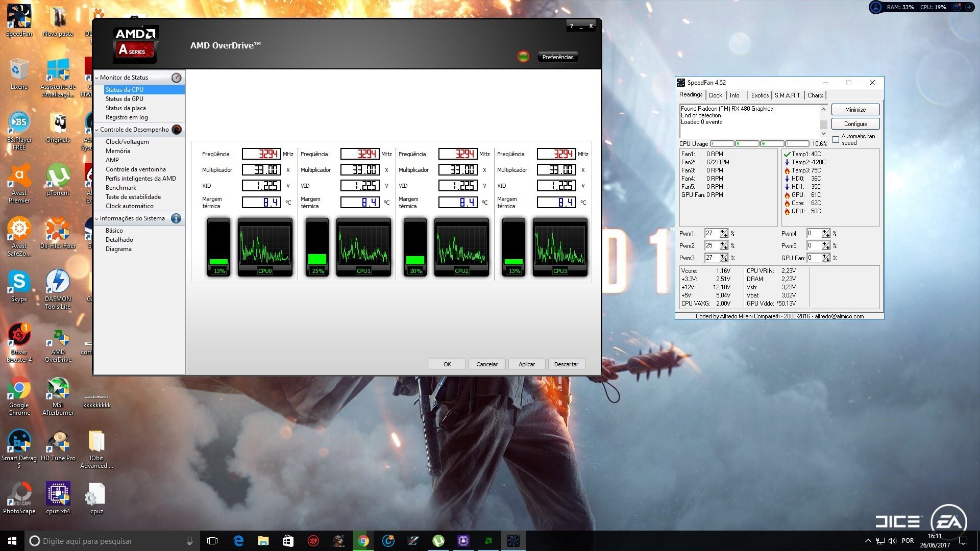
Task: Open cpuz_x64 desktop icon
Action: pyautogui.click(x=58, y=498)
